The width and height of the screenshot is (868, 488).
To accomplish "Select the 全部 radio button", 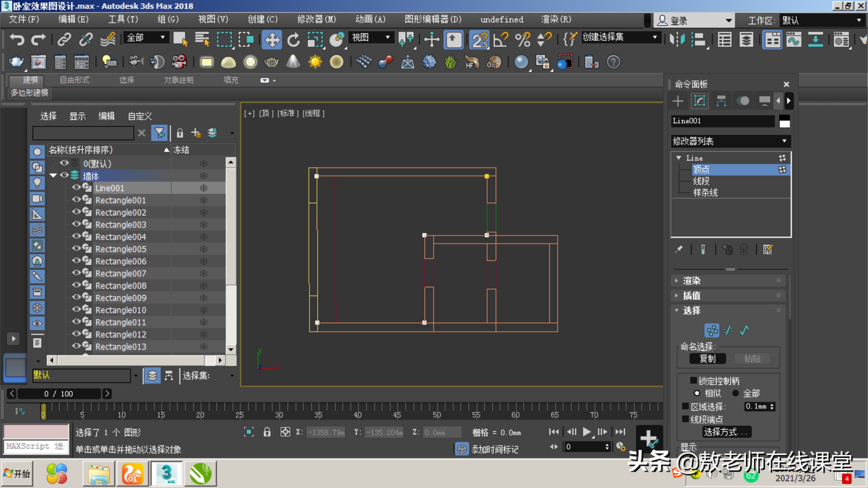I will pyautogui.click(x=736, y=393).
